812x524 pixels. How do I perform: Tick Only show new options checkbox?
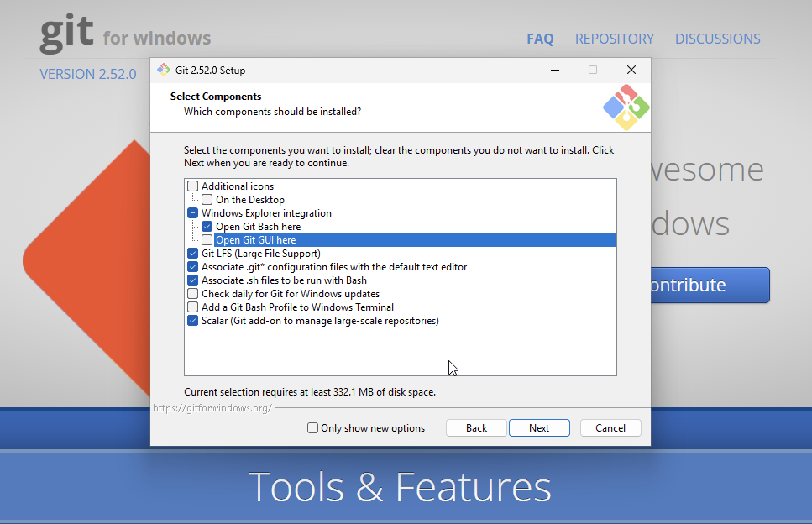point(313,428)
